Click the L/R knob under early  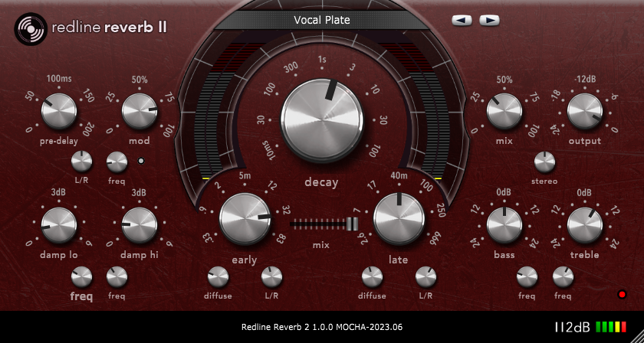point(272,277)
